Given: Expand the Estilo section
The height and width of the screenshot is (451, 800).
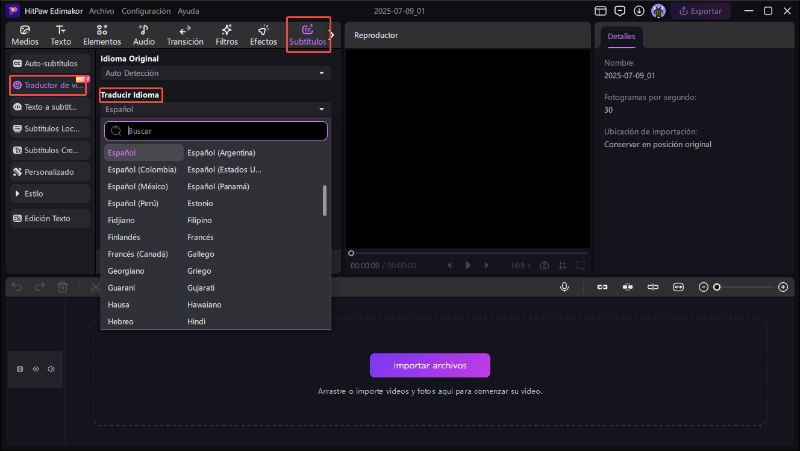Looking at the screenshot, I should coord(49,194).
